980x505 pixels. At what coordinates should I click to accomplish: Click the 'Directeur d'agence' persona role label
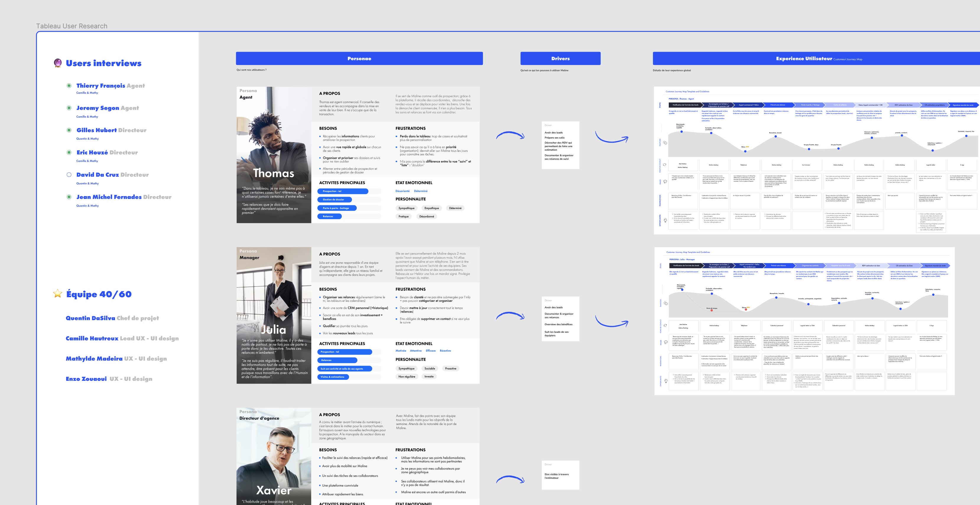tap(259, 418)
